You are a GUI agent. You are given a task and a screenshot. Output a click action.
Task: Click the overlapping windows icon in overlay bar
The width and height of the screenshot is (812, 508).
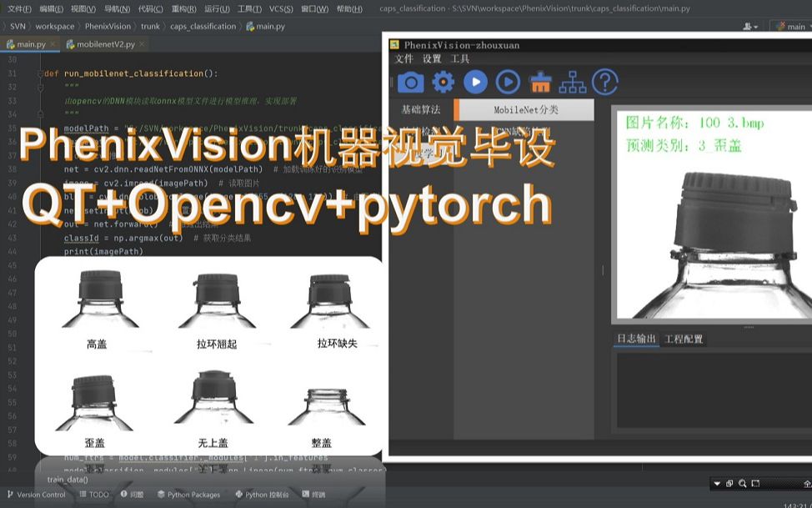tap(729, 484)
